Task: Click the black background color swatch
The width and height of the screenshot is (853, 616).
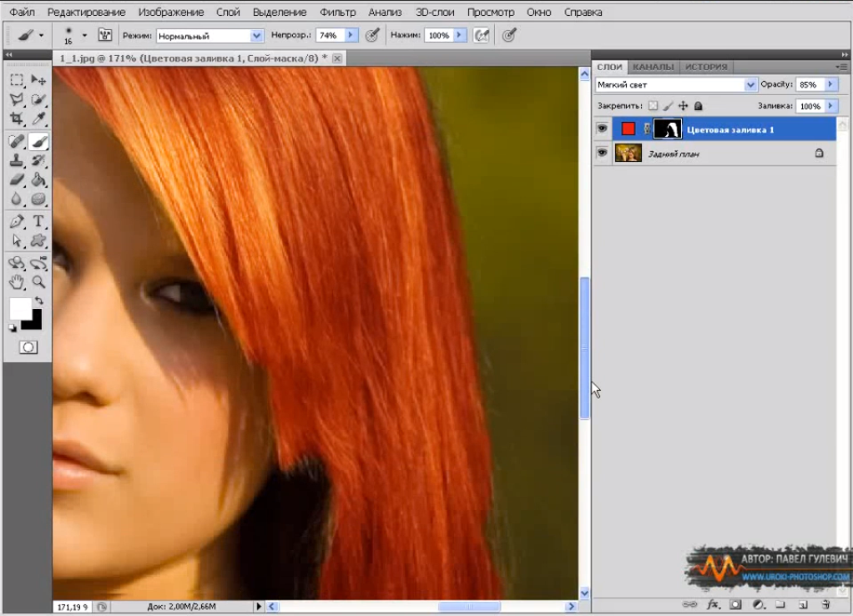Action: tap(34, 323)
